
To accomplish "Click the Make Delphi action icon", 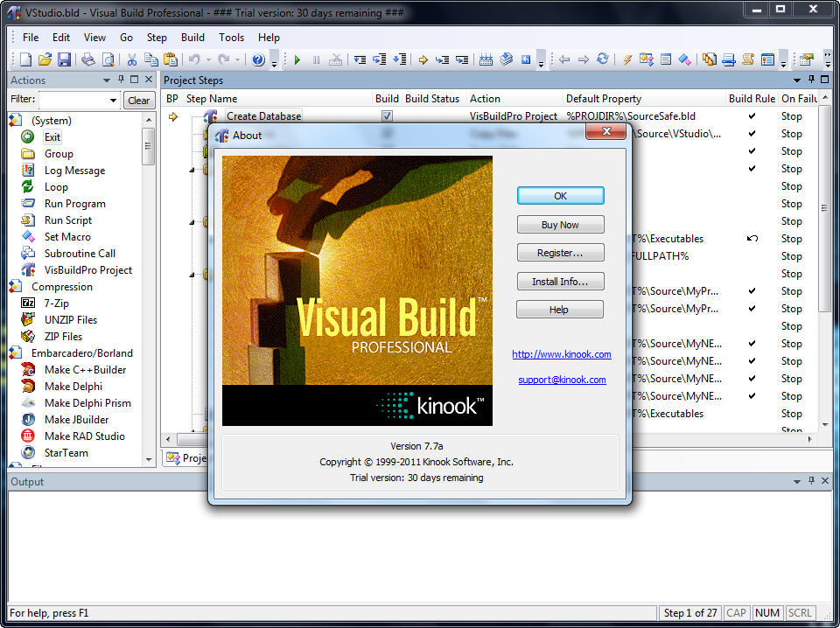I will [29, 386].
